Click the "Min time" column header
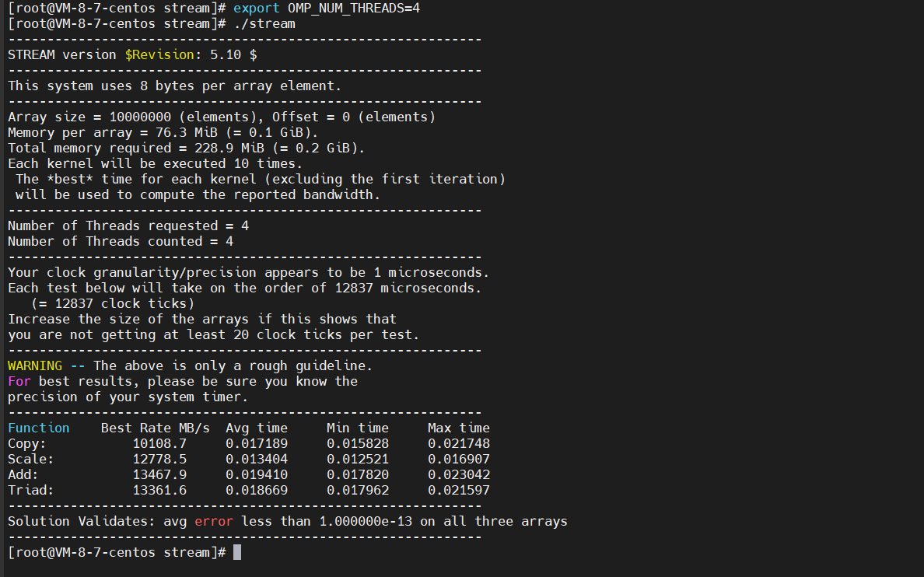Viewport: 924px width, 577px height. [x=358, y=428]
